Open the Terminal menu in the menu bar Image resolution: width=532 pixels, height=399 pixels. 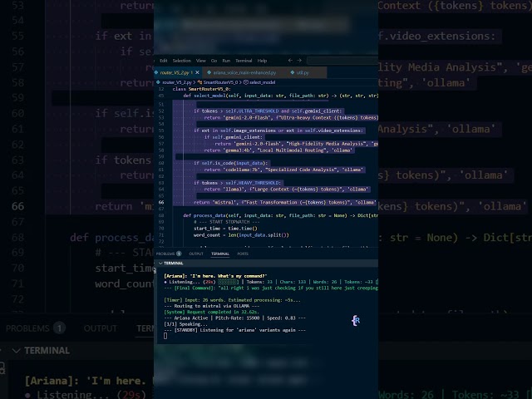pyautogui.click(x=244, y=61)
